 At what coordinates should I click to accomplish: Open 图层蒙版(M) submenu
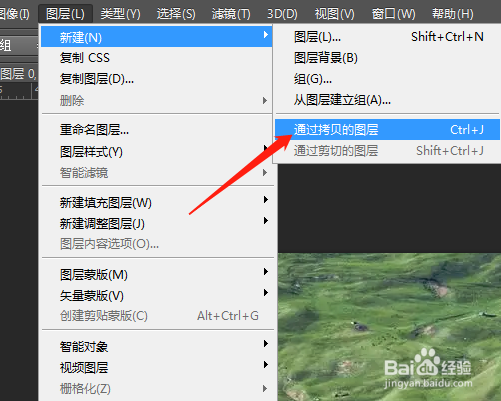coord(157,275)
